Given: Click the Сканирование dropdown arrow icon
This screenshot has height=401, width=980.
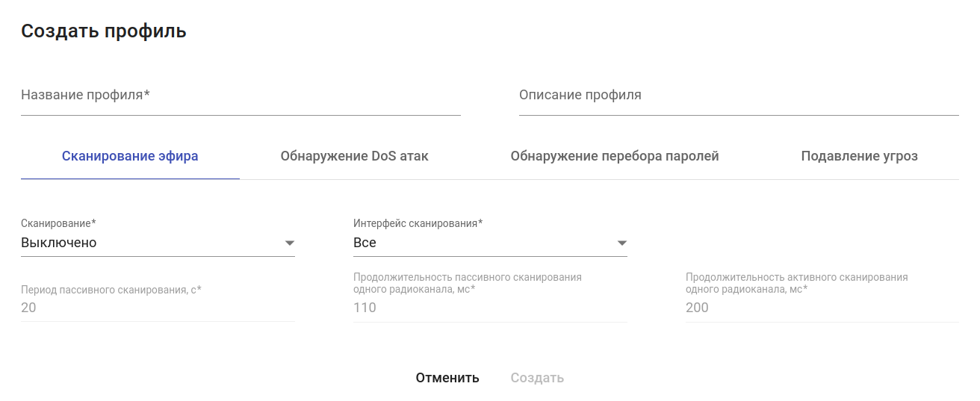Looking at the screenshot, I should pos(290,243).
